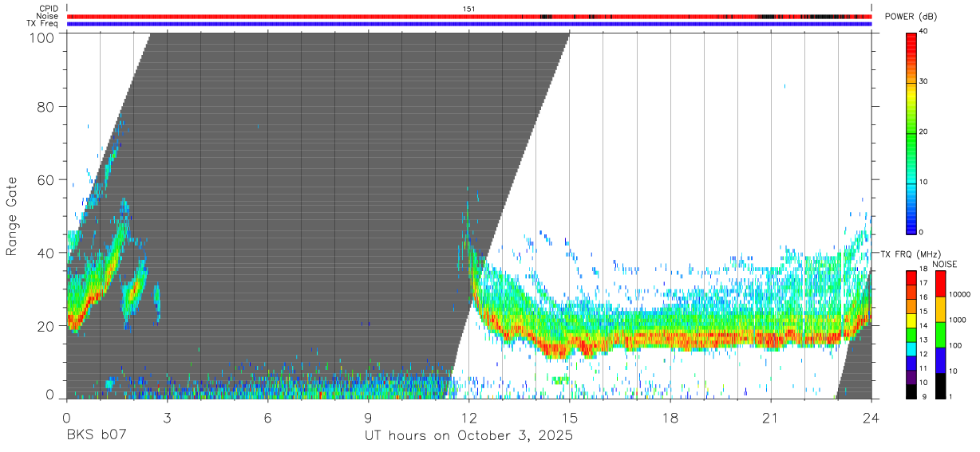Click the Noise row label

(x=48, y=16)
